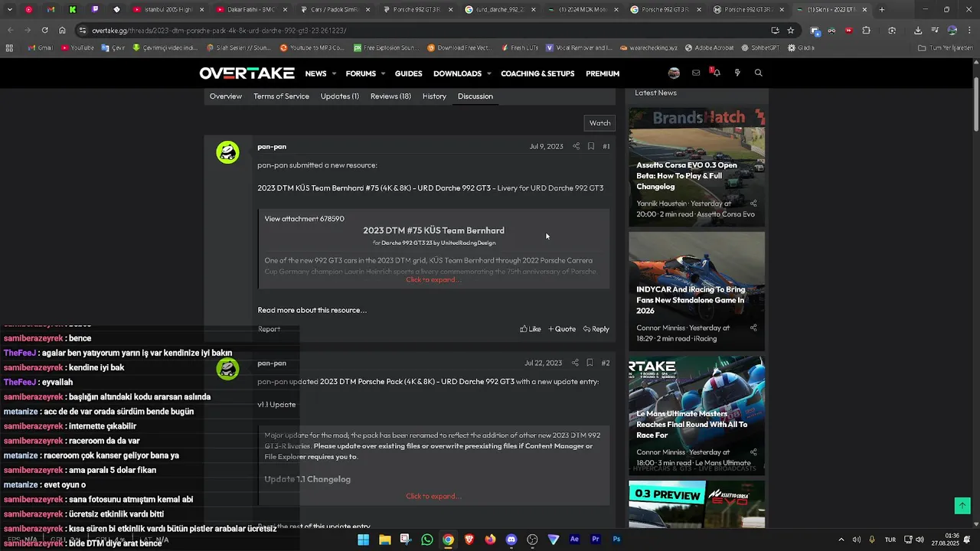Open the PREMIUM menu item
The image size is (980, 551).
[603, 73]
